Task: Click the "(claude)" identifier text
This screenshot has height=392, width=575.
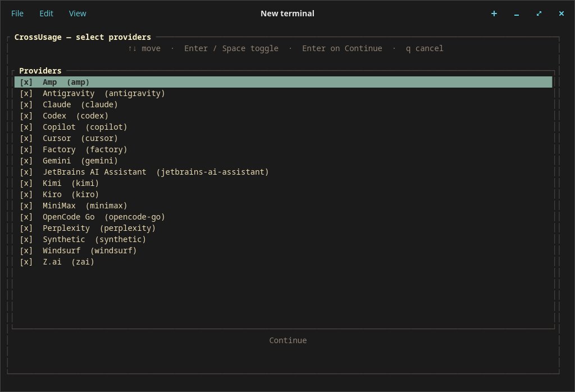Action: coord(99,104)
